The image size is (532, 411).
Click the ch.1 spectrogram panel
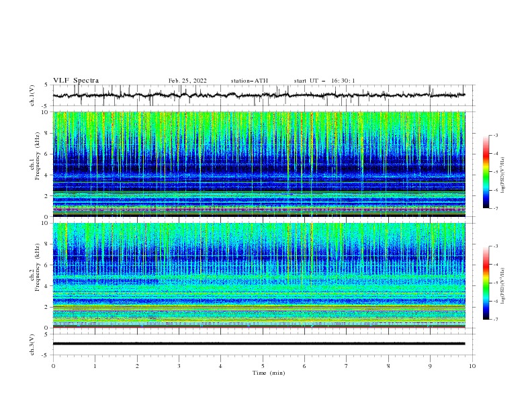[x=259, y=164]
